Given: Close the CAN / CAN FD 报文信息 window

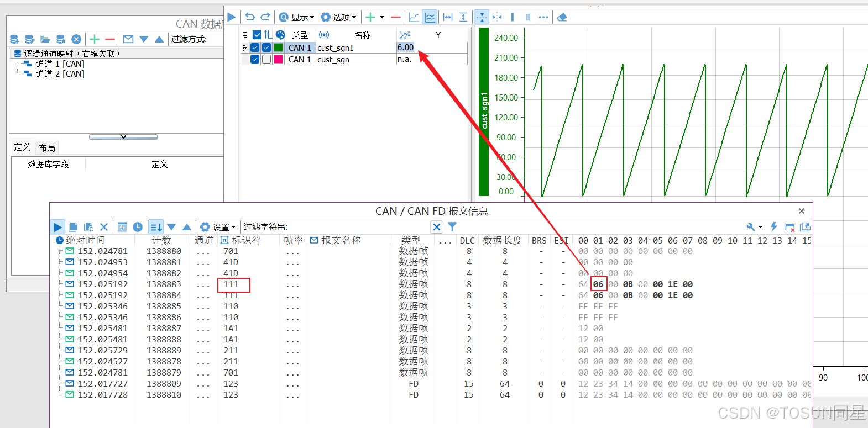Looking at the screenshot, I should pyautogui.click(x=802, y=211).
